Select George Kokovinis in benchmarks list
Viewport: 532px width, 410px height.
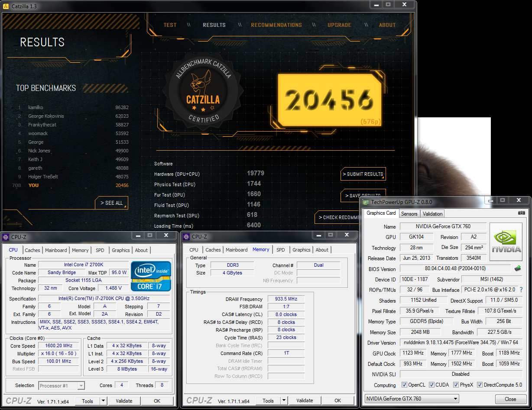coord(46,116)
